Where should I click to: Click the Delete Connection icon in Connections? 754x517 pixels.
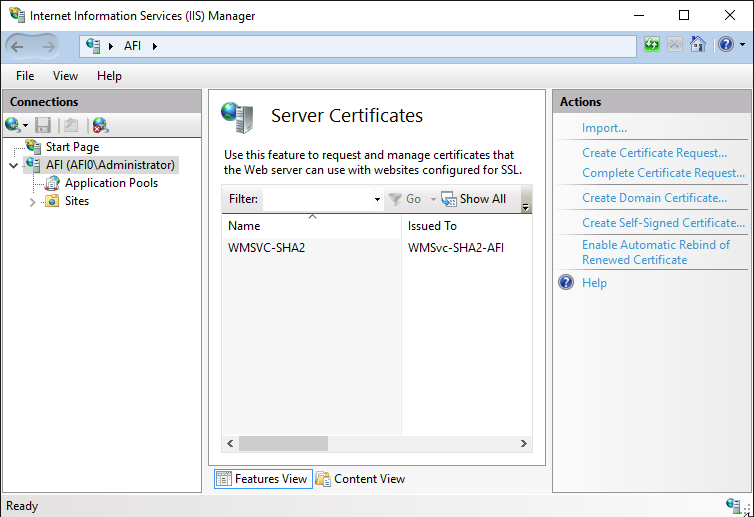coord(99,125)
